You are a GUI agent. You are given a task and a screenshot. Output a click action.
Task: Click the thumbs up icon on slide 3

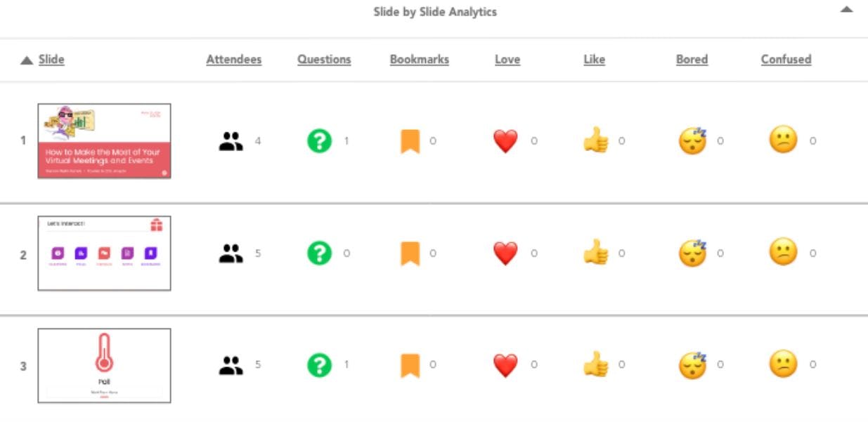tap(595, 365)
